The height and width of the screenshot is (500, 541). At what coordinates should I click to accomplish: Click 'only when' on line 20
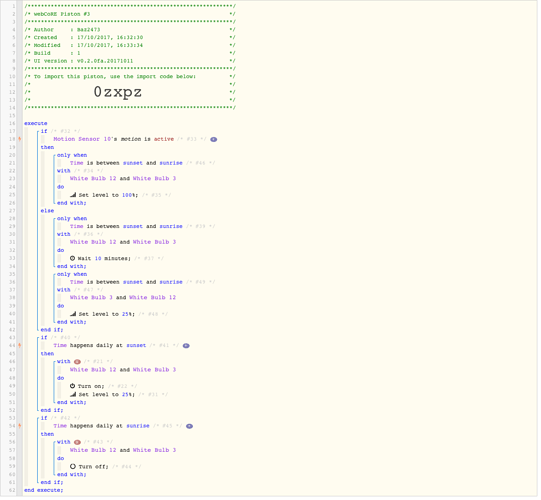(x=72, y=156)
